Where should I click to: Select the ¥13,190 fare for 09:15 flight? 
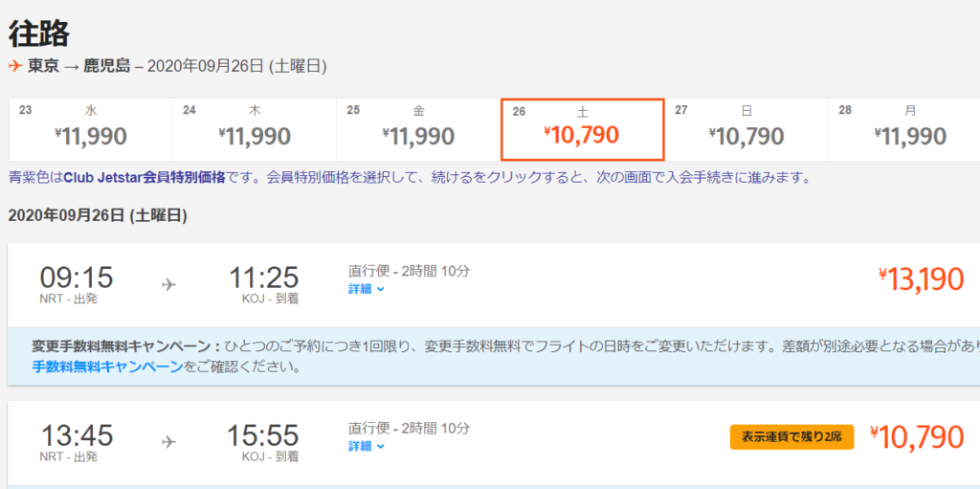pos(921,279)
